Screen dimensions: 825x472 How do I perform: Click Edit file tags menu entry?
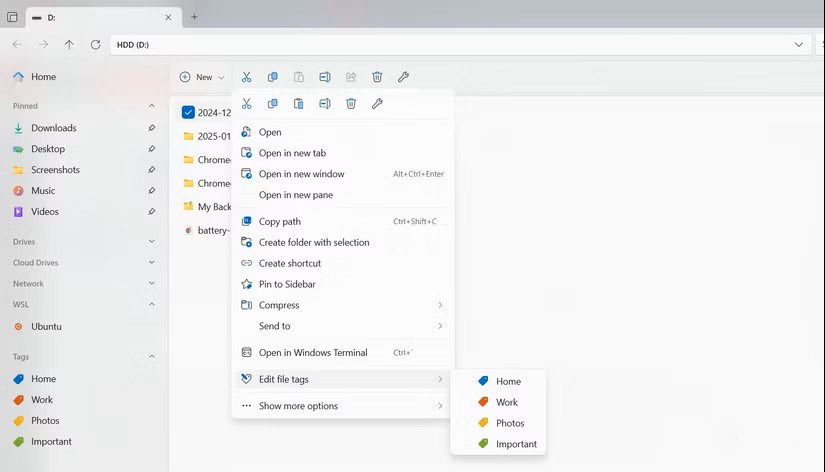point(343,379)
